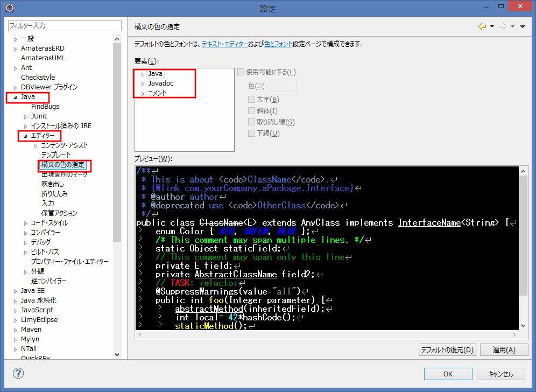
Task: Click the デフォルトの復元(D) button
Action: [x=447, y=350]
